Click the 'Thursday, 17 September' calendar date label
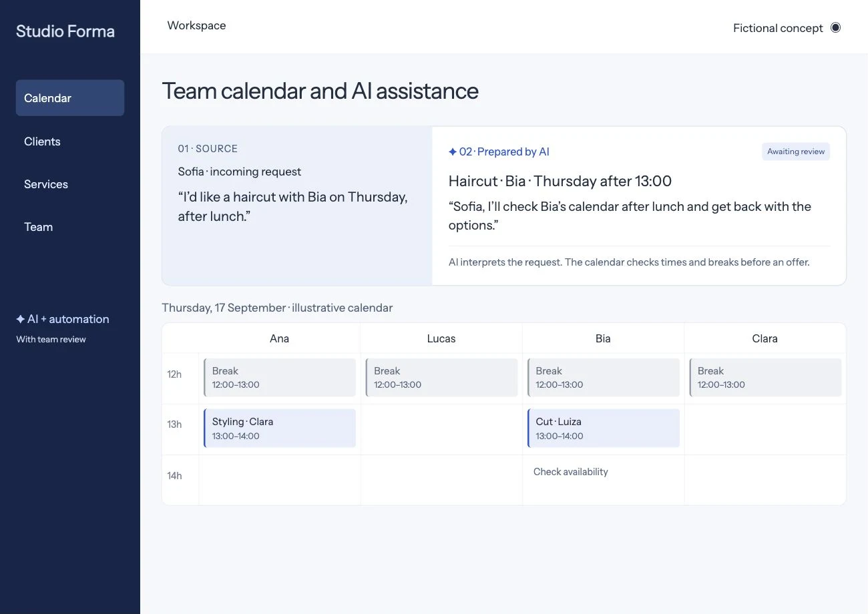The image size is (868, 614). [277, 308]
